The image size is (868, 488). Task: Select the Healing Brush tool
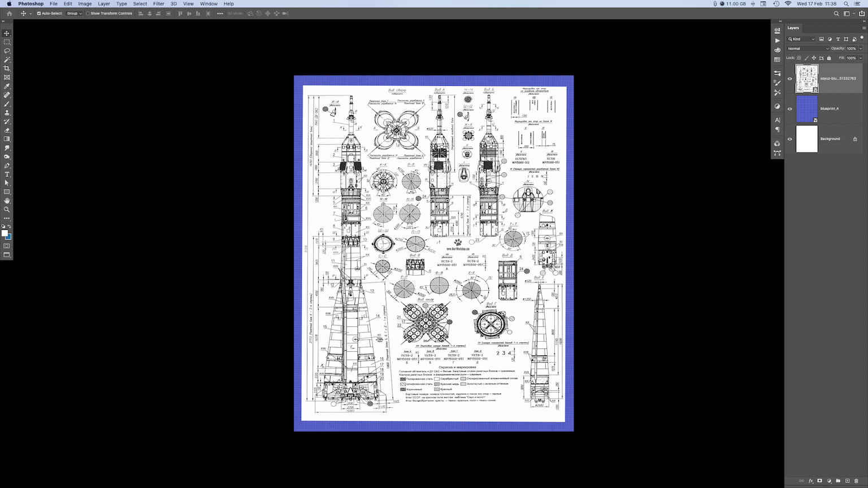click(x=7, y=95)
